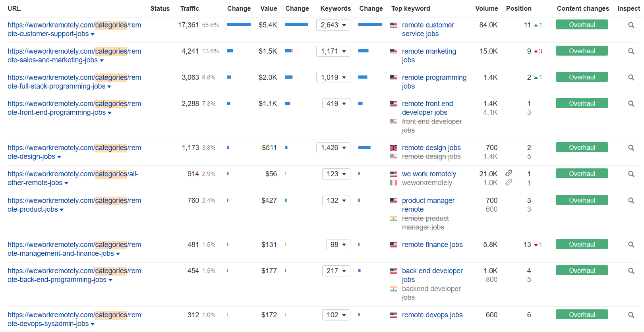Sort by Position column header
This screenshot has height=332, width=644.
click(x=518, y=8)
